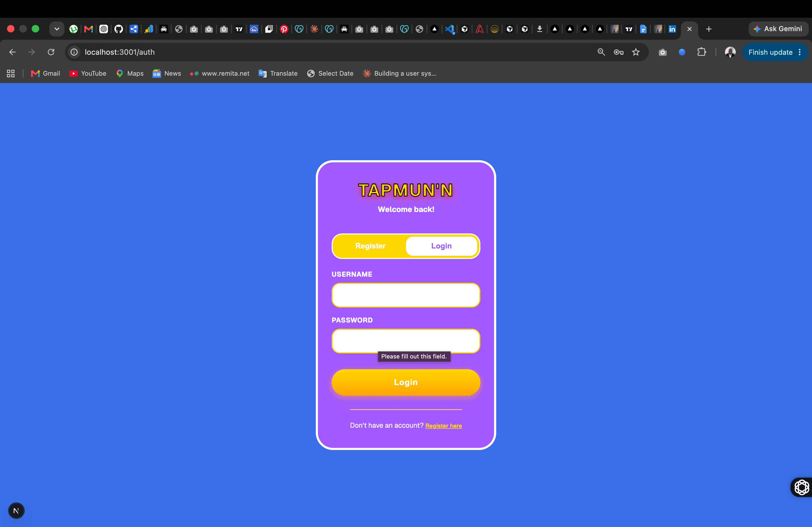Open the Maps bookmark
This screenshot has height=527, width=812.
tap(130, 73)
